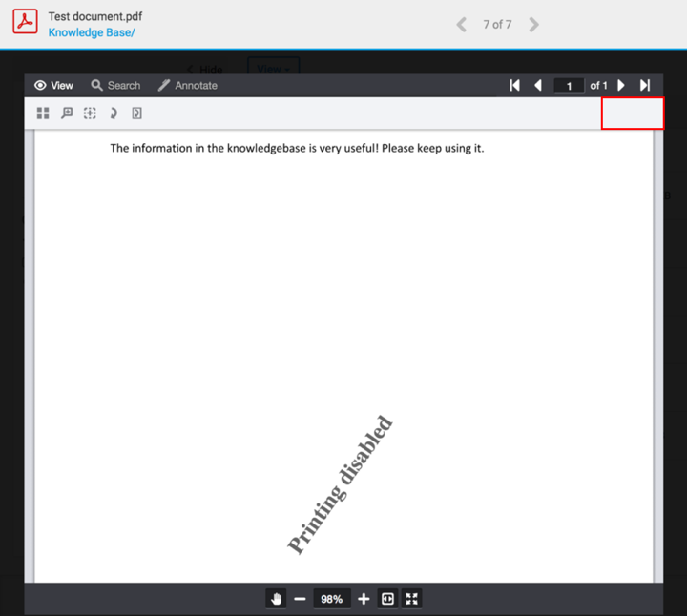Viewport: 687px width, 616px height.
Task: Activate the hand pan tool
Action: 277,599
